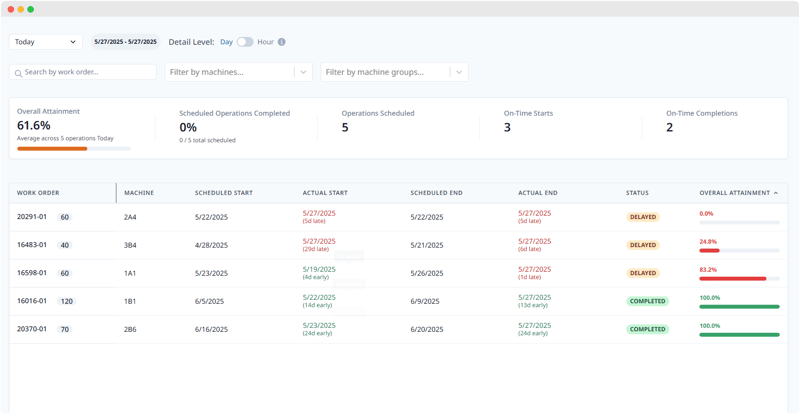Click the On-Time Completions value 2
The image size is (800, 414).
click(669, 128)
